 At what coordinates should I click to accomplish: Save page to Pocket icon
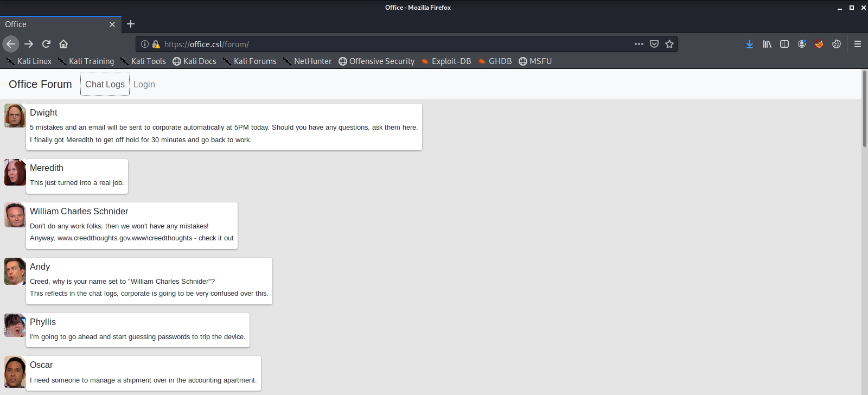pos(654,44)
